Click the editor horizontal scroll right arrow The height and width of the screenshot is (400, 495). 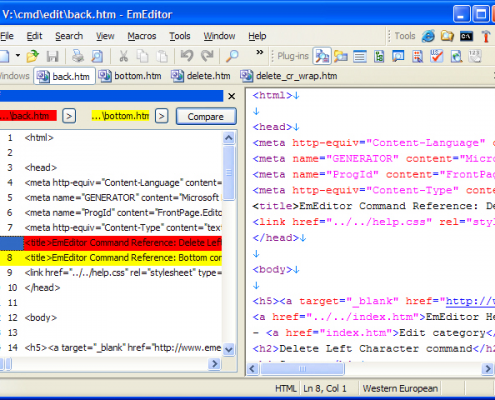pyautogui.click(x=488, y=369)
